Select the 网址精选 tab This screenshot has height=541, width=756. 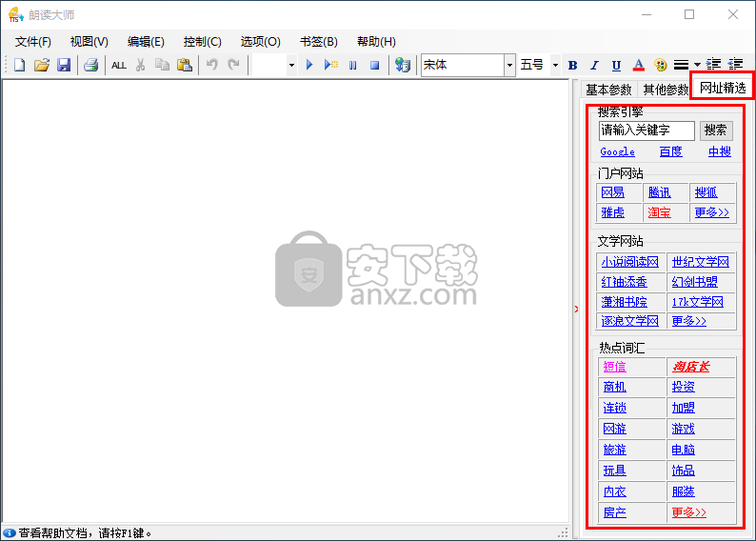click(x=723, y=88)
